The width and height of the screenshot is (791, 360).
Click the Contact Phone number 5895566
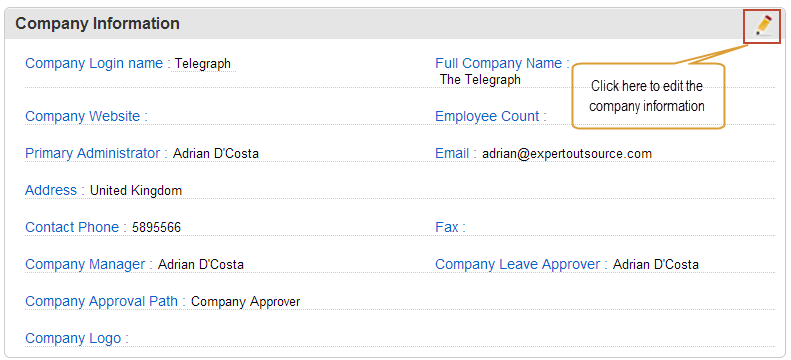pos(156,227)
